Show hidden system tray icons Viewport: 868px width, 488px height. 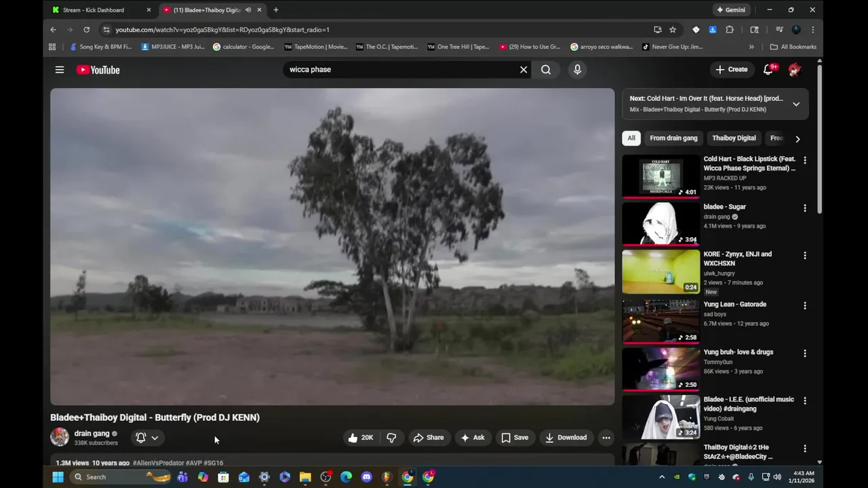[662, 477]
